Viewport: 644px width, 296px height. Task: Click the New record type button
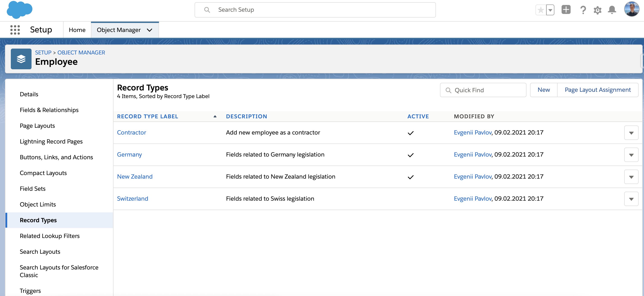coord(544,90)
